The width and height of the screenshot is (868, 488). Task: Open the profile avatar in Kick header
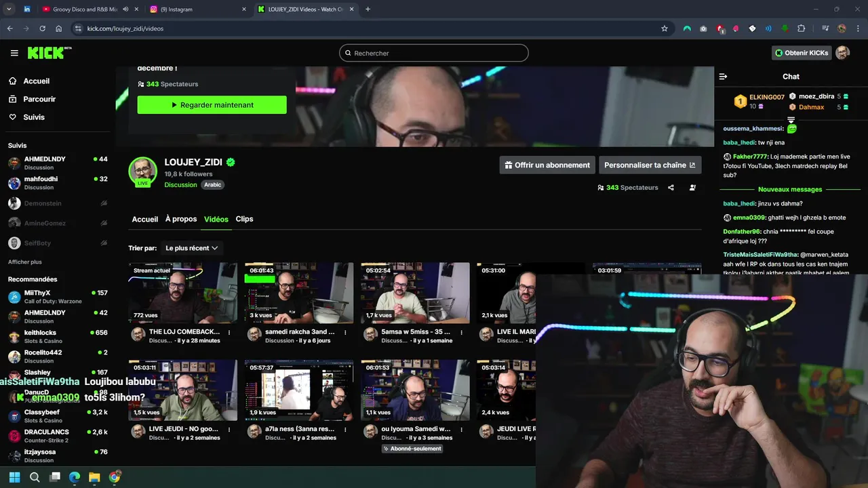[842, 53]
